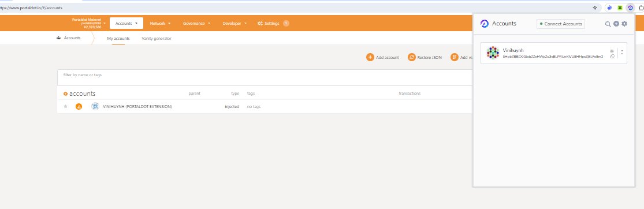This screenshot has width=644, height=209.
Task: Click the transactions column header
Action: tap(410, 94)
